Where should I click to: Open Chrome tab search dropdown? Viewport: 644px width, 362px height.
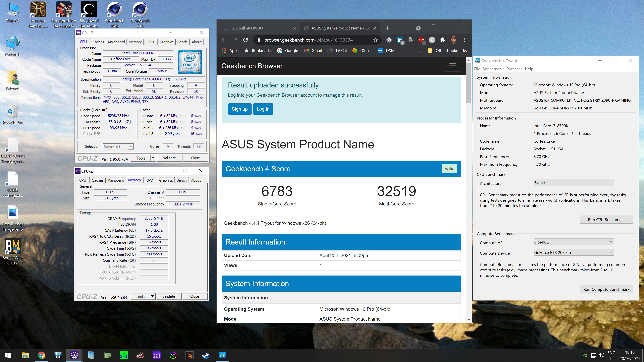(418, 28)
